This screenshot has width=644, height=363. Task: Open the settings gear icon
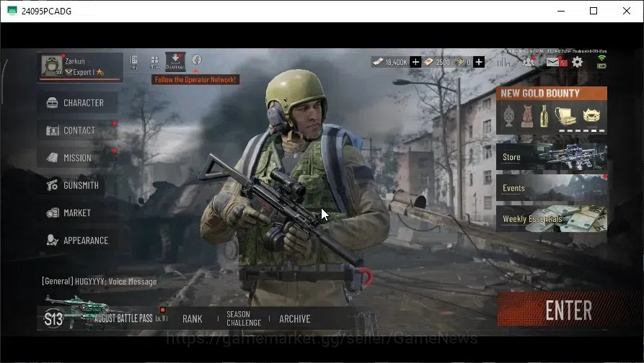577,62
